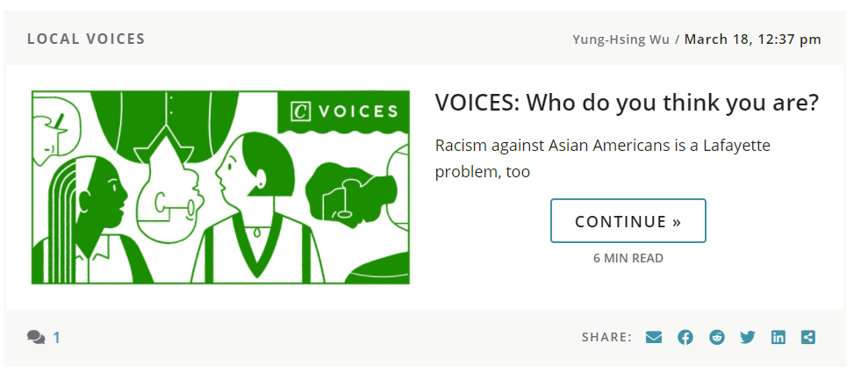This screenshot has height=387, width=868.
Task: Click the LOCAL VOICES category label
Action: 86,39
